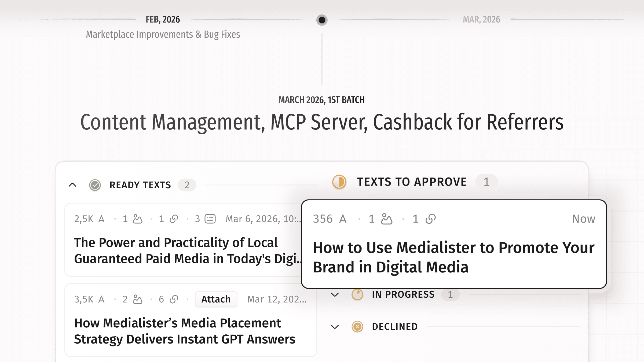Expand the In Progress section chevron
The image size is (644, 362).
coord(335,294)
